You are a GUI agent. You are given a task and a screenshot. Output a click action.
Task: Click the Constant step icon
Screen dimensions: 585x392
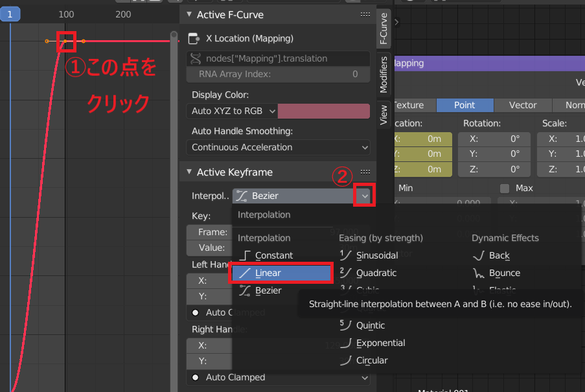245,255
